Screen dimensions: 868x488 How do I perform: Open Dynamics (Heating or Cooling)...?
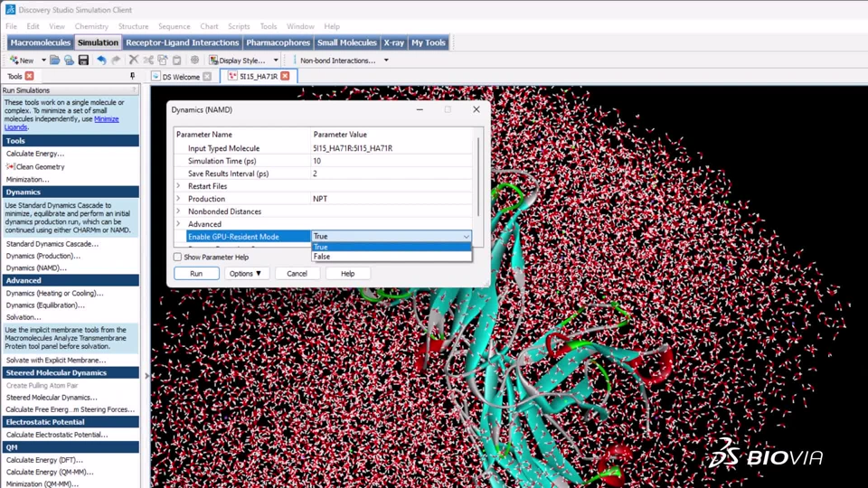click(55, 293)
